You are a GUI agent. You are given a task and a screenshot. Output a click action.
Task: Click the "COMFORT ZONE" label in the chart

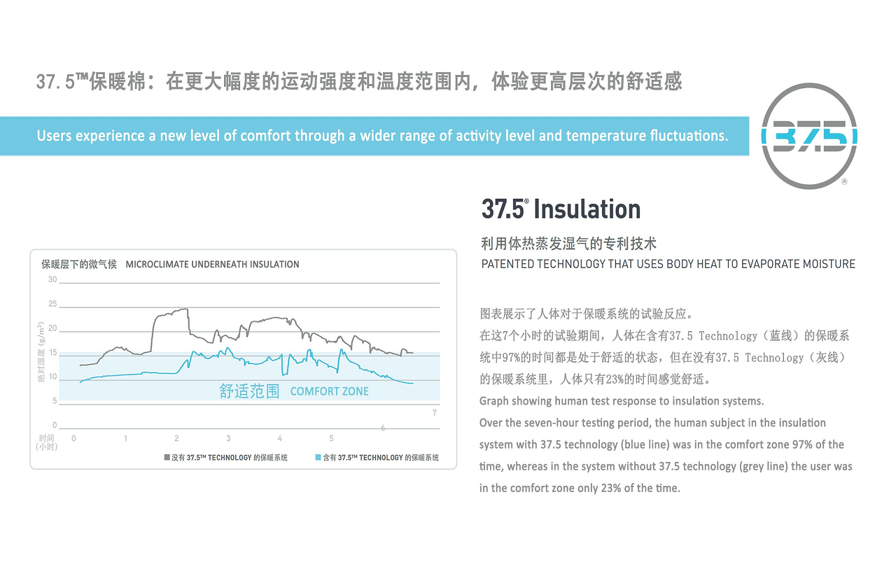[329, 391]
